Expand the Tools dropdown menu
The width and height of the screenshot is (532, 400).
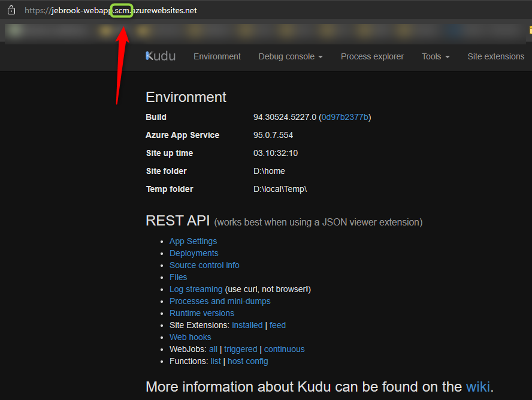(435, 56)
